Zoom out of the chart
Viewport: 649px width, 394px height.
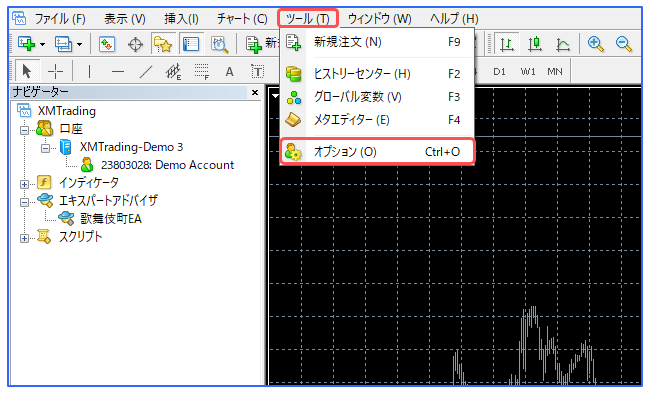[624, 44]
